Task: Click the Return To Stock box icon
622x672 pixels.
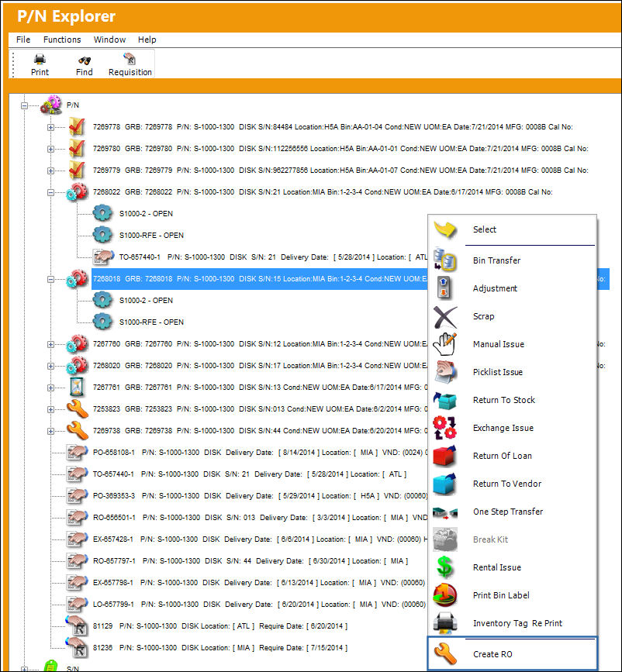Action: pyautogui.click(x=445, y=400)
